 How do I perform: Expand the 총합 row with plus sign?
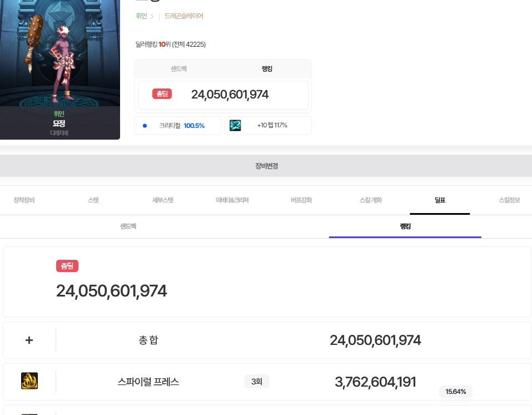(29, 340)
